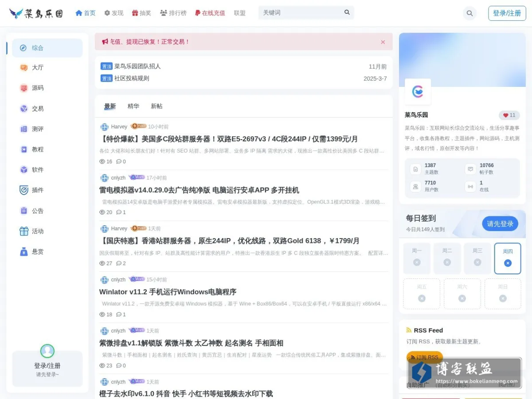
Task: Open pinned post 菜鸟乐园团队招人
Action: (137, 66)
